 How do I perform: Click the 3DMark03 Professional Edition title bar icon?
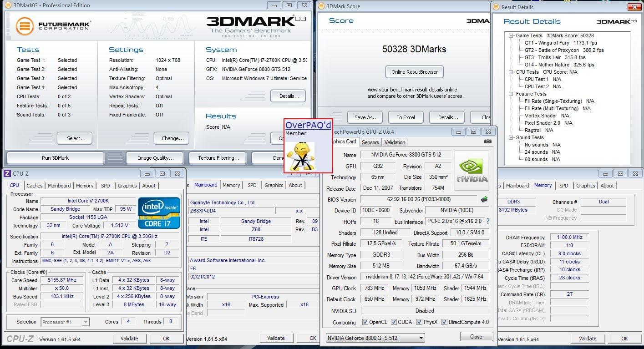[9, 5]
